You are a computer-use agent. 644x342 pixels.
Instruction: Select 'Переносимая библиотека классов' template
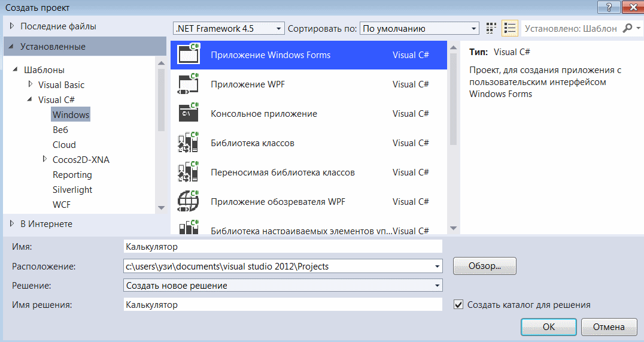309,172
